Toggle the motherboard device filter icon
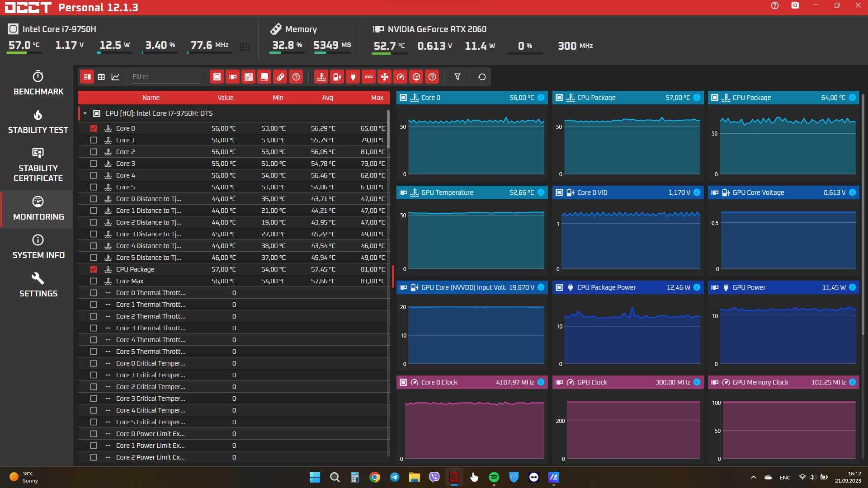The width and height of the screenshot is (868, 488). tap(249, 77)
